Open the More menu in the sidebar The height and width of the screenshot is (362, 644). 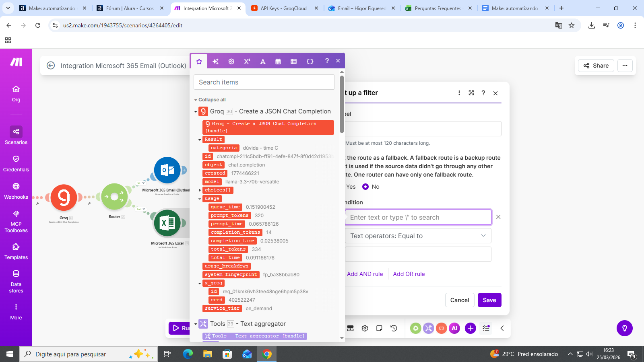tap(16, 312)
